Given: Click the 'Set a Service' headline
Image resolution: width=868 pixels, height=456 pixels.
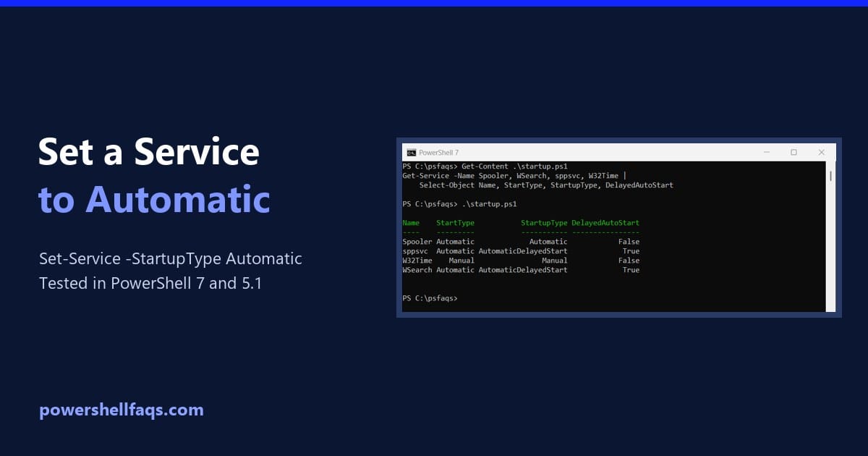Looking at the screenshot, I should (x=149, y=153).
